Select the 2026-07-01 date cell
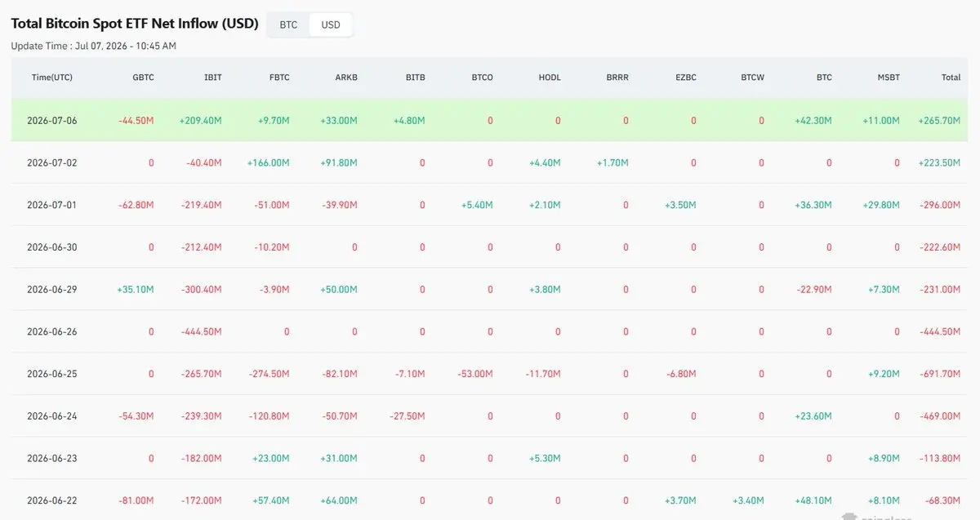The image size is (980, 520). click(x=52, y=205)
